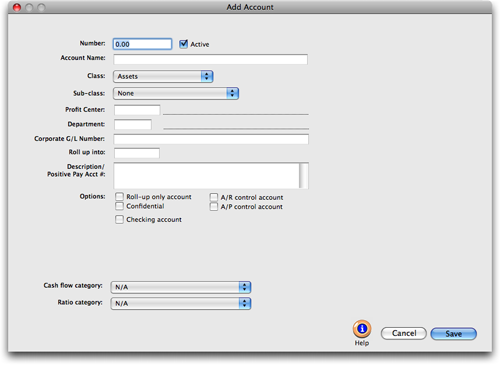
Task: Check the A/P control account box
Action: coord(214,207)
